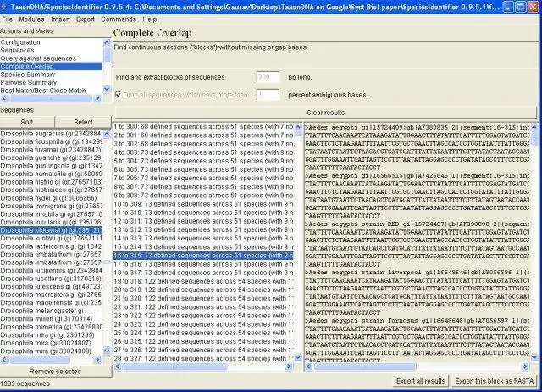Viewport: 542px width, 392px height.
Task: Click down arrow of sequence list scrollbar
Action: (x=107, y=351)
